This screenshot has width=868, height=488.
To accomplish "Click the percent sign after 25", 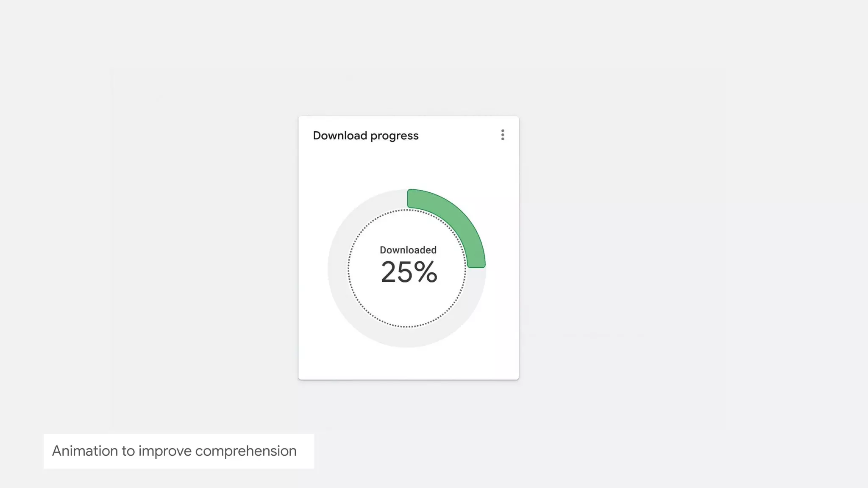I will click(426, 272).
